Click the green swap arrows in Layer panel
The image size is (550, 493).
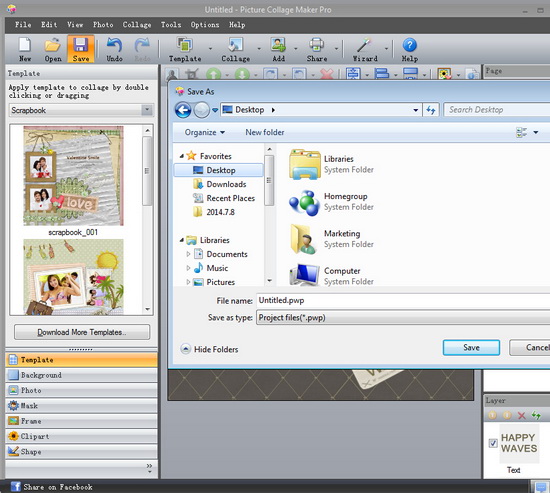[536, 415]
